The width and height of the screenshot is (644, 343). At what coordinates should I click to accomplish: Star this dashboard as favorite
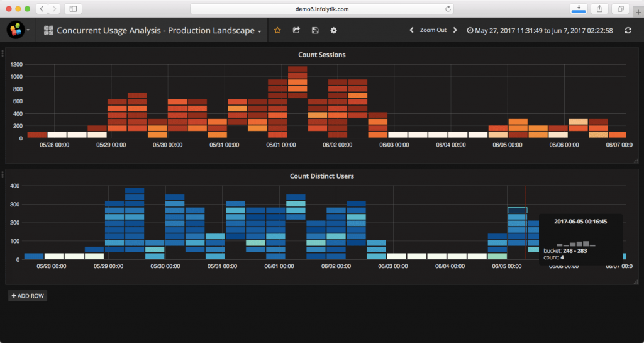(277, 30)
